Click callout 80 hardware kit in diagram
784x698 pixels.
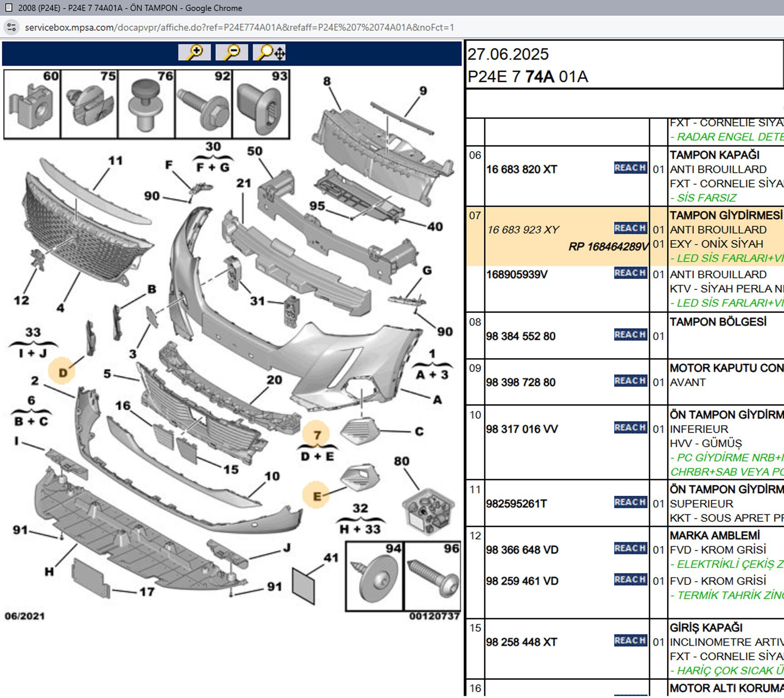(427, 510)
